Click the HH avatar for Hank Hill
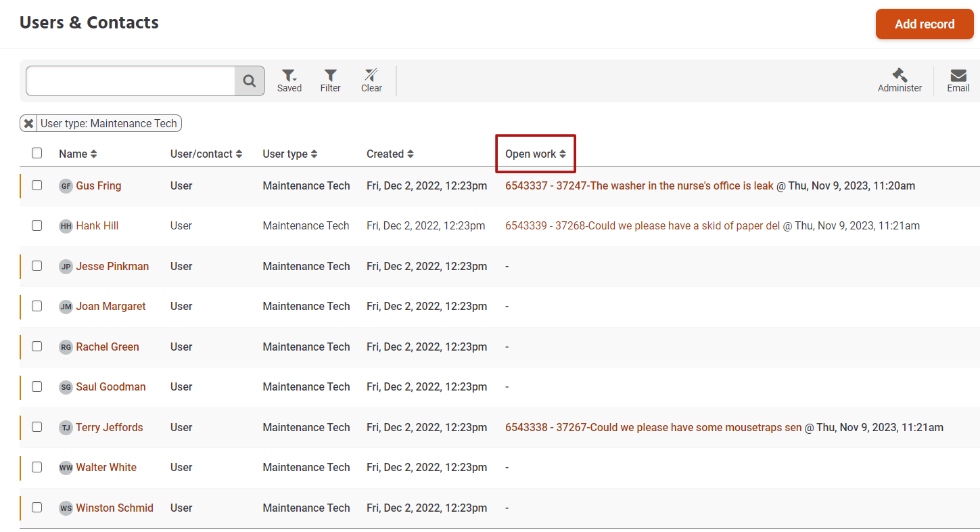Screen dimensions: 980x532 (x=66, y=226)
